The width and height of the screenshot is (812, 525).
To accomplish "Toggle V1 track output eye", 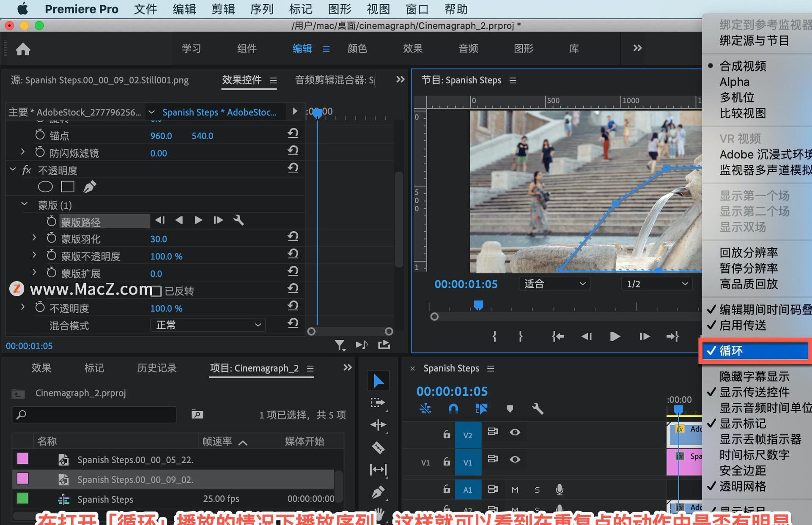I will pos(515,459).
